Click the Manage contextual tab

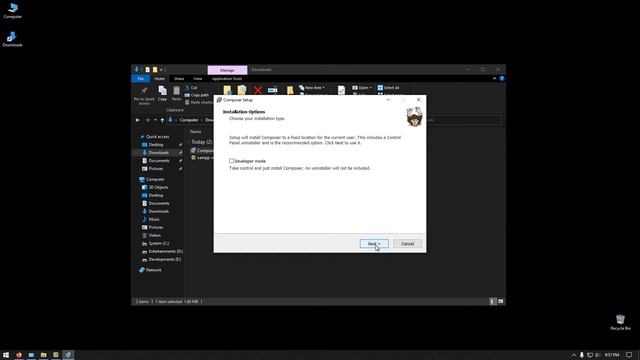point(227,70)
